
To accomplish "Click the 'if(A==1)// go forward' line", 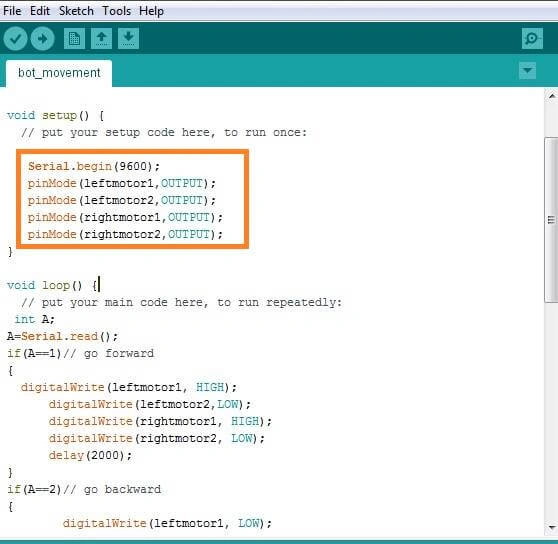I will [x=80, y=353].
